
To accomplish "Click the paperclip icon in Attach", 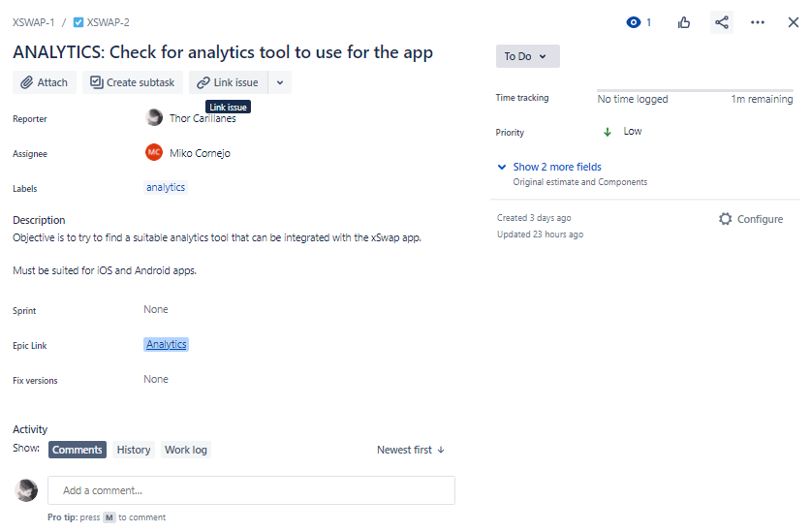I will 27,82.
